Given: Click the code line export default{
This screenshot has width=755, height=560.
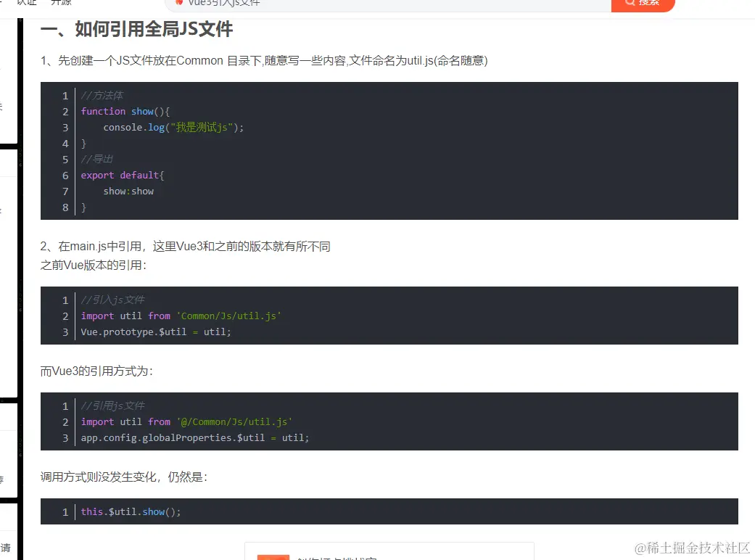Looking at the screenshot, I should click(123, 176).
